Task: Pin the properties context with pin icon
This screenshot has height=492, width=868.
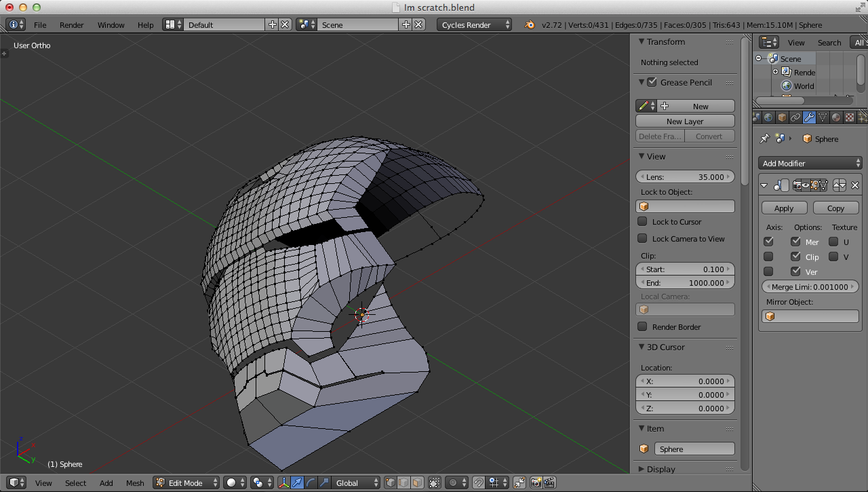Action: tap(764, 138)
